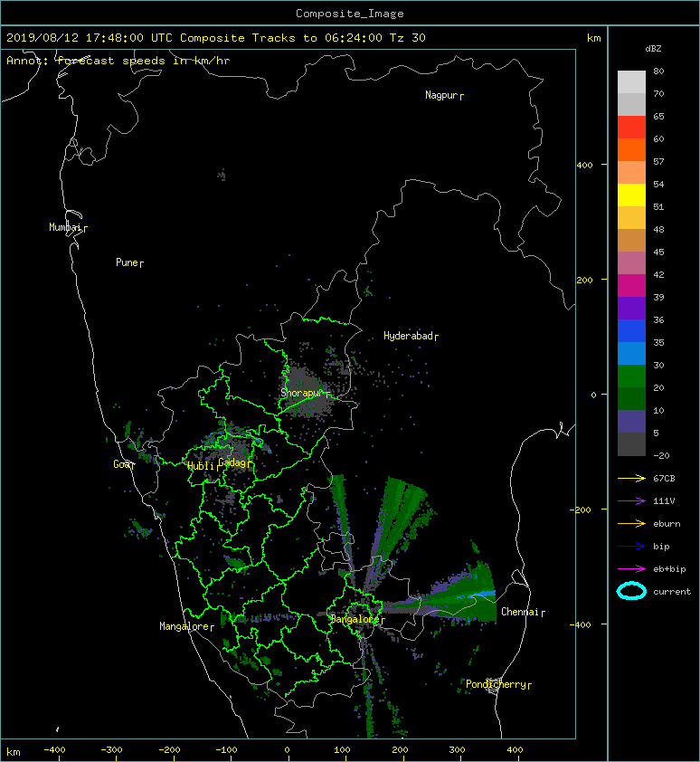Viewport: 700px width, 762px height.
Task: Click the cyan current ellipse icon
Action: (x=631, y=591)
